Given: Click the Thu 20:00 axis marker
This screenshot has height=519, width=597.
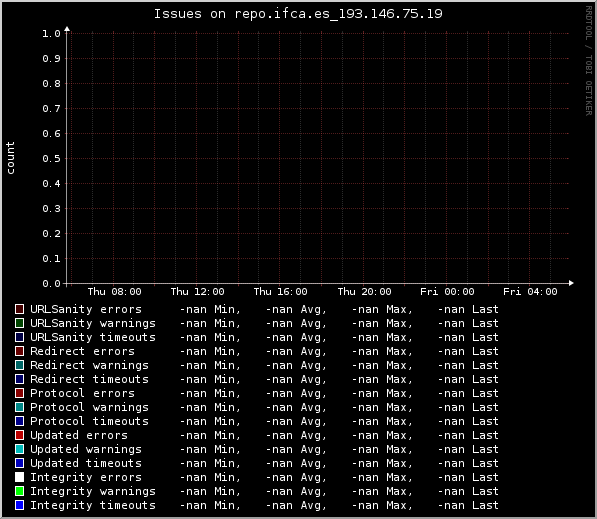Looking at the screenshot, I should [364, 292].
